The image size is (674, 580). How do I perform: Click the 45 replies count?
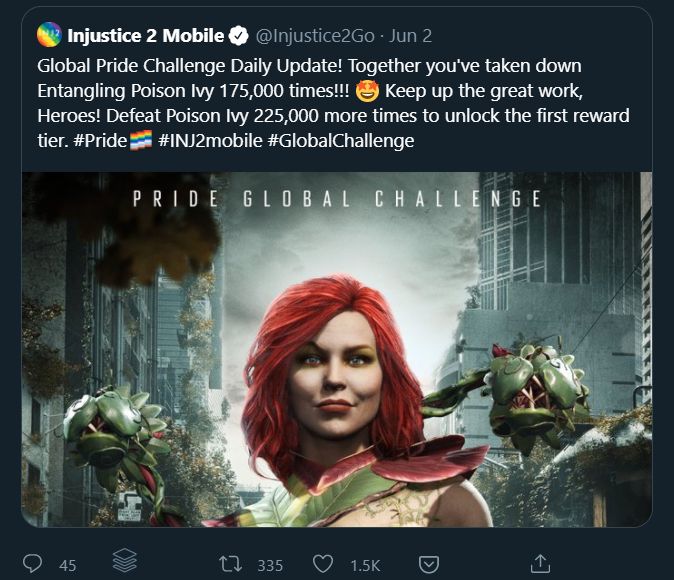(x=68, y=565)
